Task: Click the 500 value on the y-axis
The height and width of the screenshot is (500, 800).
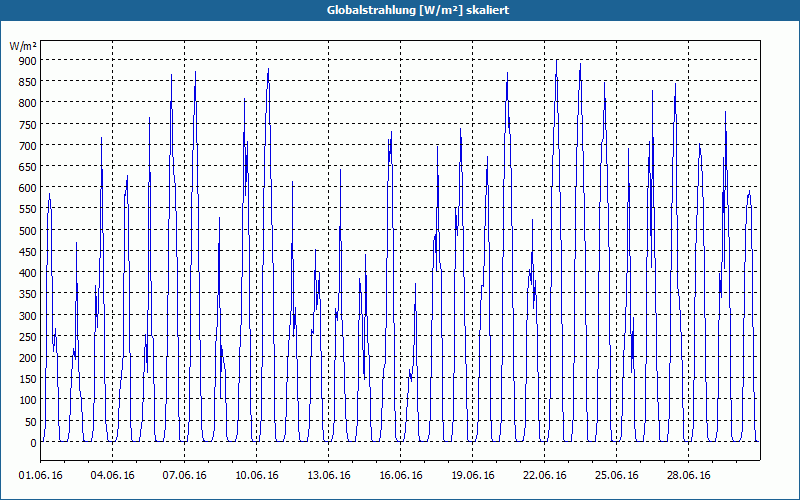Action: (x=28, y=230)
